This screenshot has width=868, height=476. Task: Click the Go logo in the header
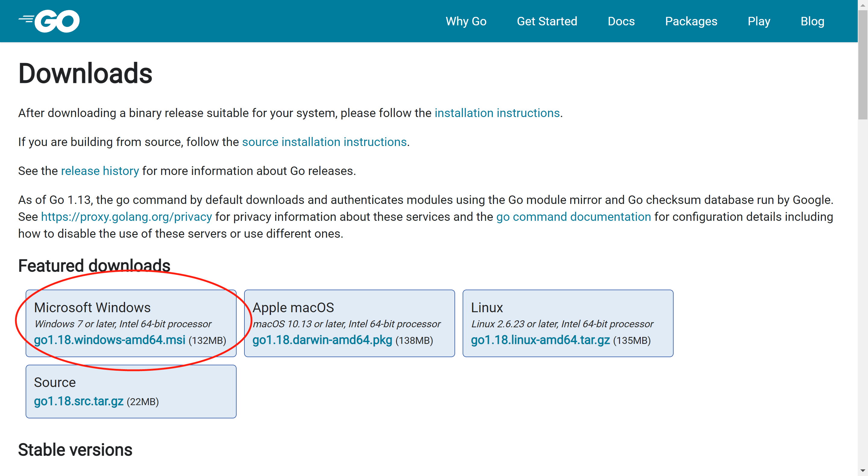pyautogui.click(x=49, y=21)
